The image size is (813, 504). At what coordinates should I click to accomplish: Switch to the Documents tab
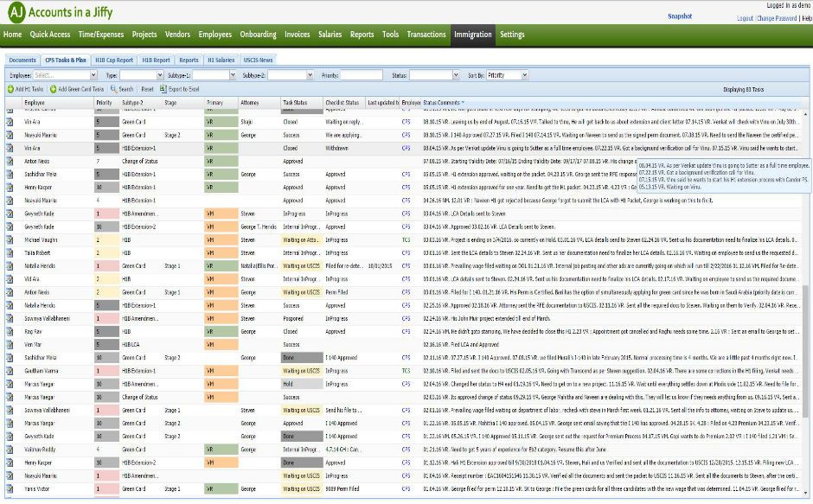tap(22, 61)
